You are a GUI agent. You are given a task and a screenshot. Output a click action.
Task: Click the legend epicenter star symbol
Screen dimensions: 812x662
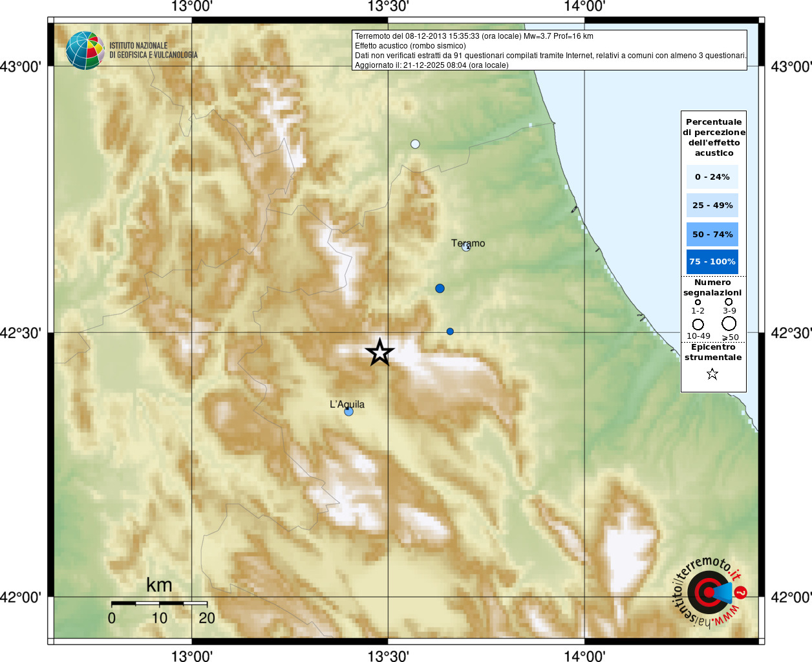(712, 374)
